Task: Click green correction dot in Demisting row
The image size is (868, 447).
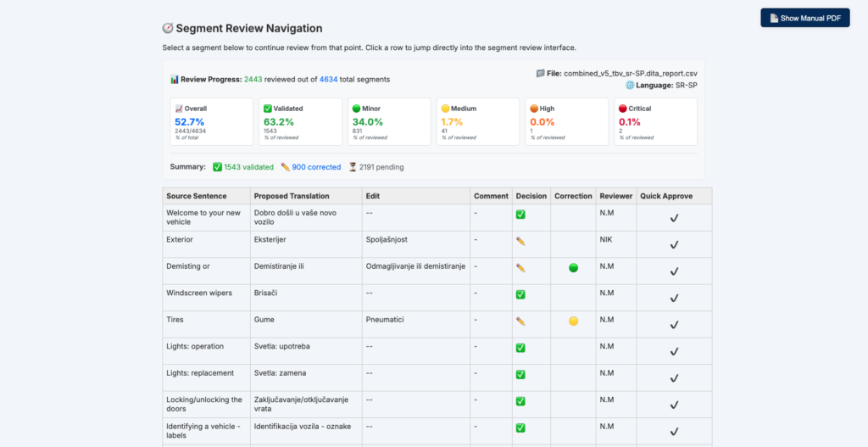Action: 573,268
